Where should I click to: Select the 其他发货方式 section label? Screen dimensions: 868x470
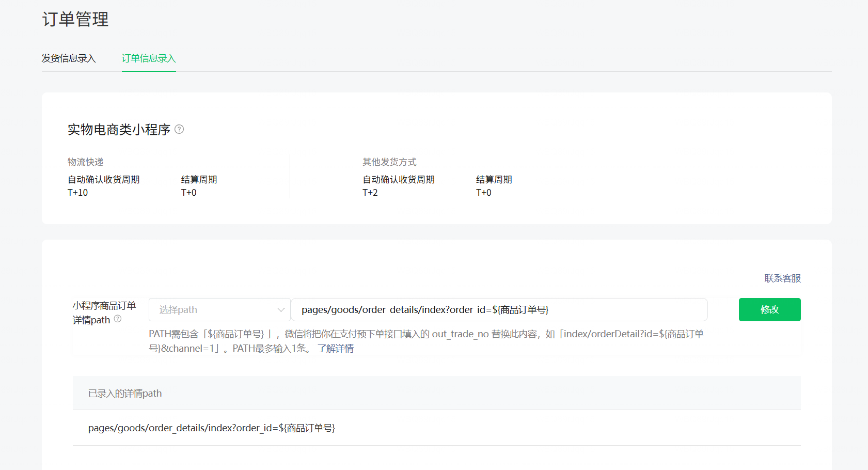[389, 162]
